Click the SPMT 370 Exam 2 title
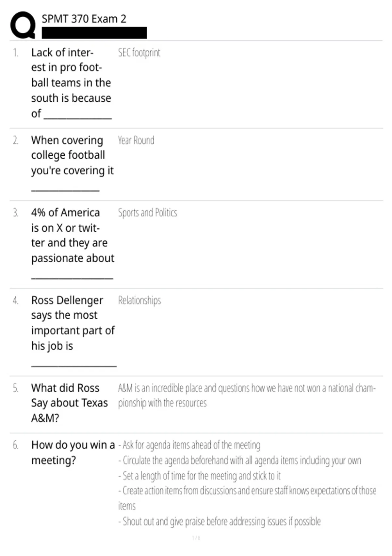Image resolution: width=392 pixels, height=556 pixels. click(x=84, y=19)
